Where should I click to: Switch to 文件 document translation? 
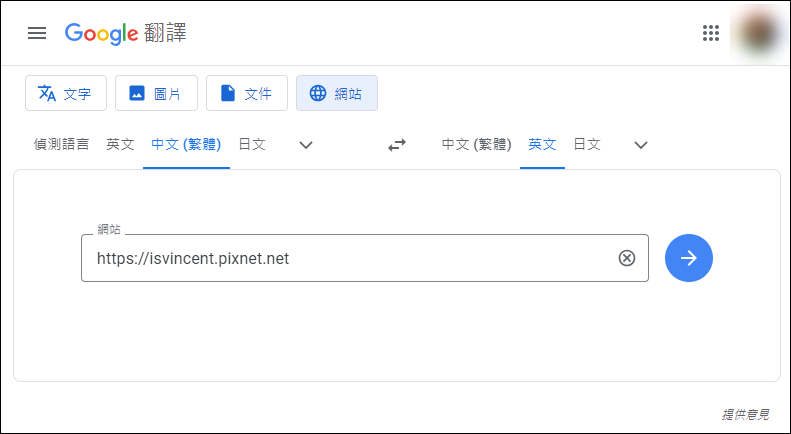(x=247, y=93)
